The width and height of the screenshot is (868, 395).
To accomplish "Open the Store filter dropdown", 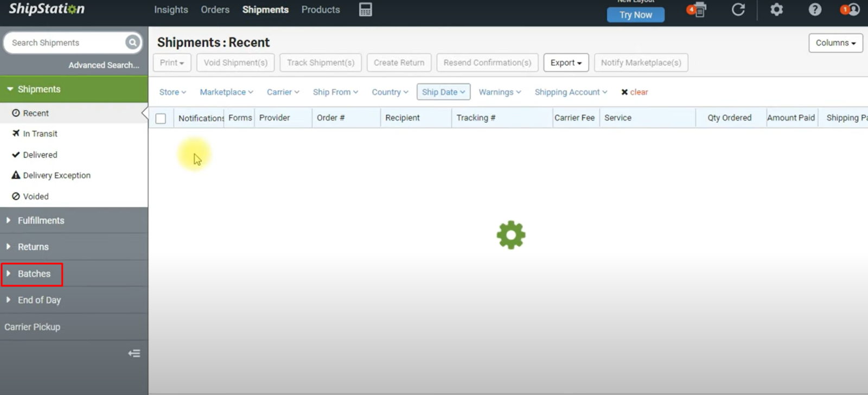I will [x=173, y=92].
